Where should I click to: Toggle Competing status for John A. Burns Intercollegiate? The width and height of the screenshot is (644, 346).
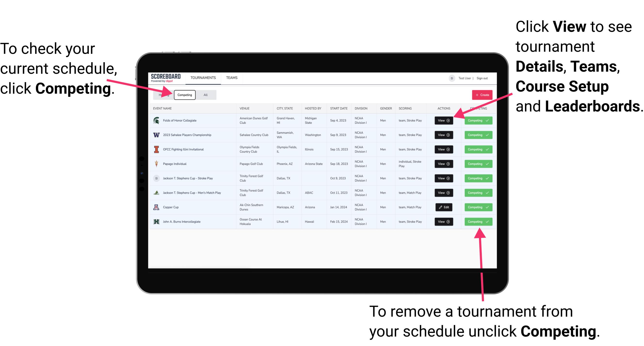coord(477,221)
